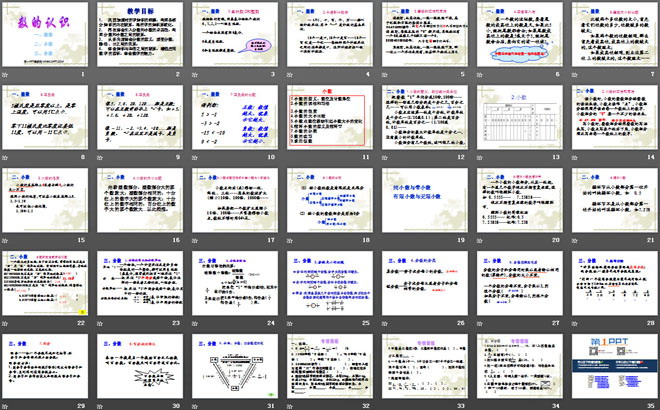This screenshot has height=410, width=660.
Task: Select the slide 35 第1PPT ending thumbnail
Action: 615,366
